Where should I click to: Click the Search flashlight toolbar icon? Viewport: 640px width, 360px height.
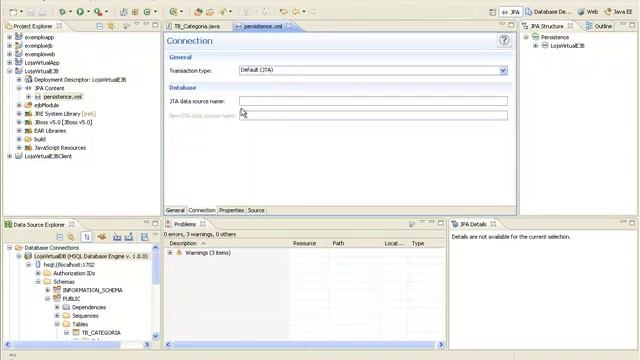pos(223,12)
